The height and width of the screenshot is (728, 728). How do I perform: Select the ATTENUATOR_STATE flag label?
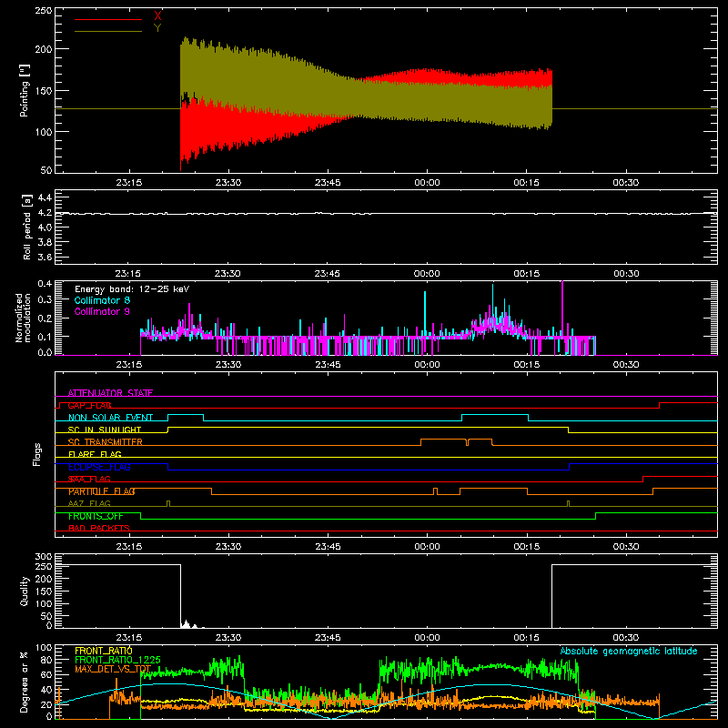tap(110, 393)
